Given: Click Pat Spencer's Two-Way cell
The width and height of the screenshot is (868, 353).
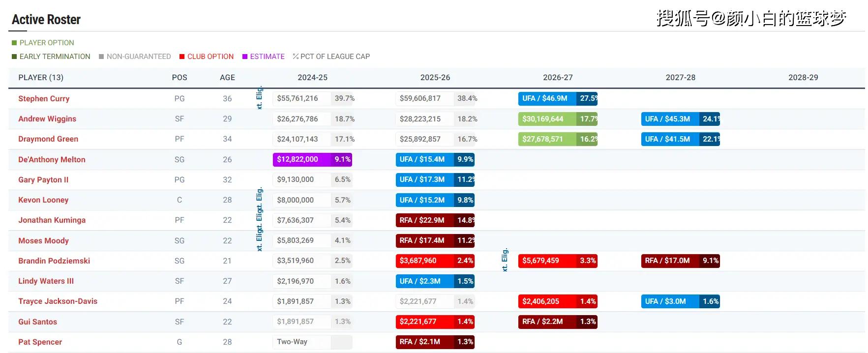Looking at the screenshot, I should click(x=313, y=342).
